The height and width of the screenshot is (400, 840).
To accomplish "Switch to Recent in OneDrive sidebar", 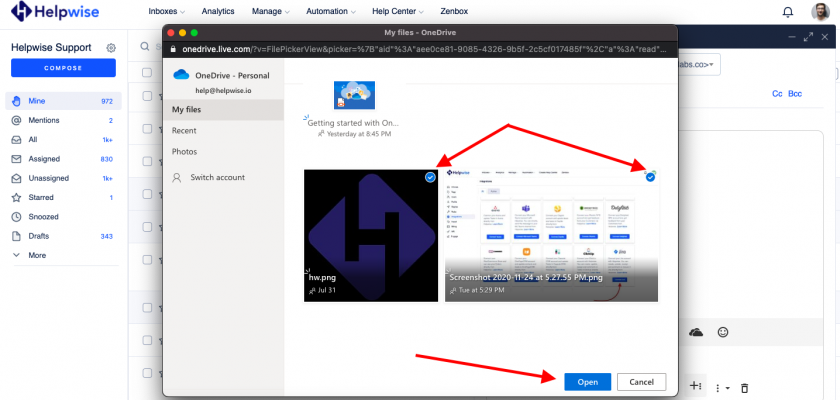I will tap(184, 130).
